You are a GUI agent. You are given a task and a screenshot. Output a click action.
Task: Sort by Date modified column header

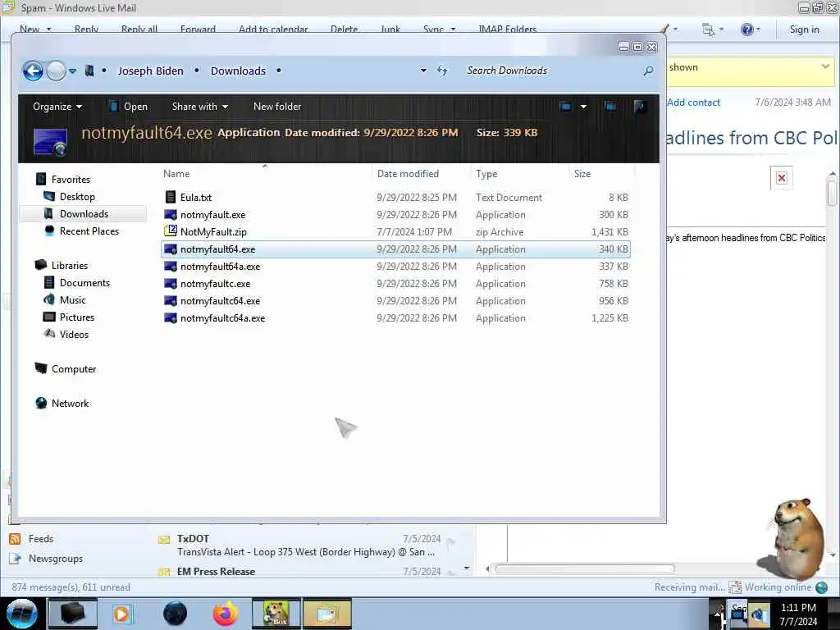pos(408,174)
